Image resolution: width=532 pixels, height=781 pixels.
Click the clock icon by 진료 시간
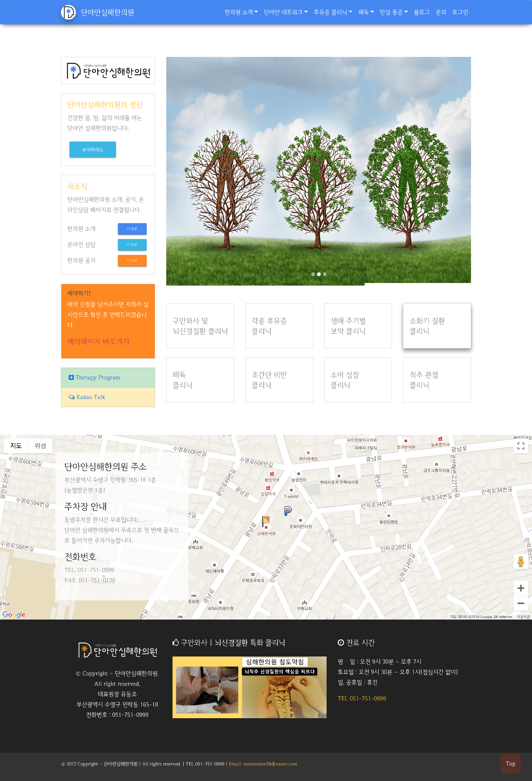[x=341, y=642]
